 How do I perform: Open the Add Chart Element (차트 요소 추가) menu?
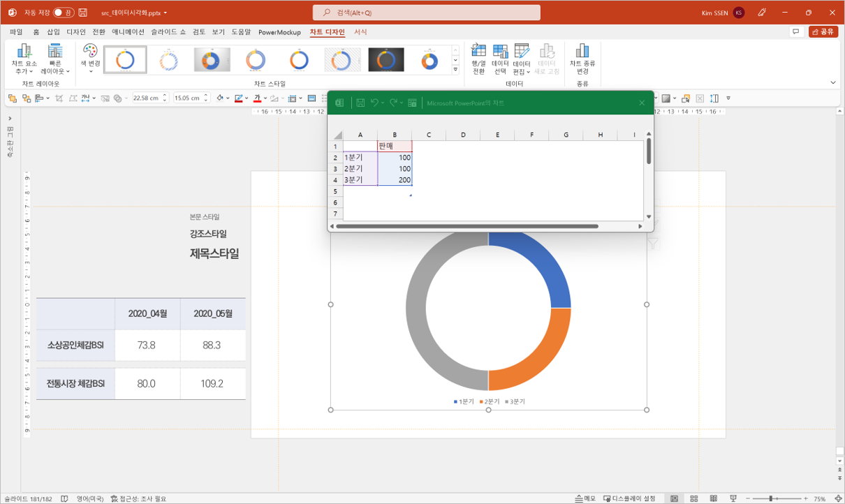[x=24, y=59]
